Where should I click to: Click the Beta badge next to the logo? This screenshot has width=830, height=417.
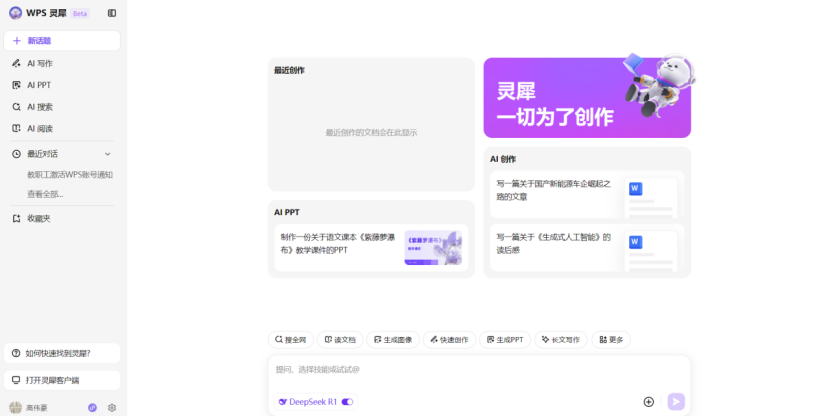(x=80, y=14)
